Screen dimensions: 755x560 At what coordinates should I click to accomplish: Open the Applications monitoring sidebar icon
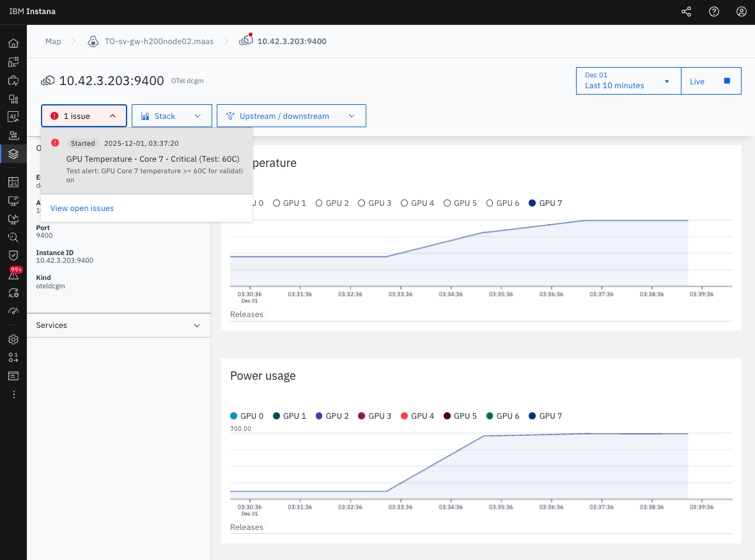pos(13,80)
